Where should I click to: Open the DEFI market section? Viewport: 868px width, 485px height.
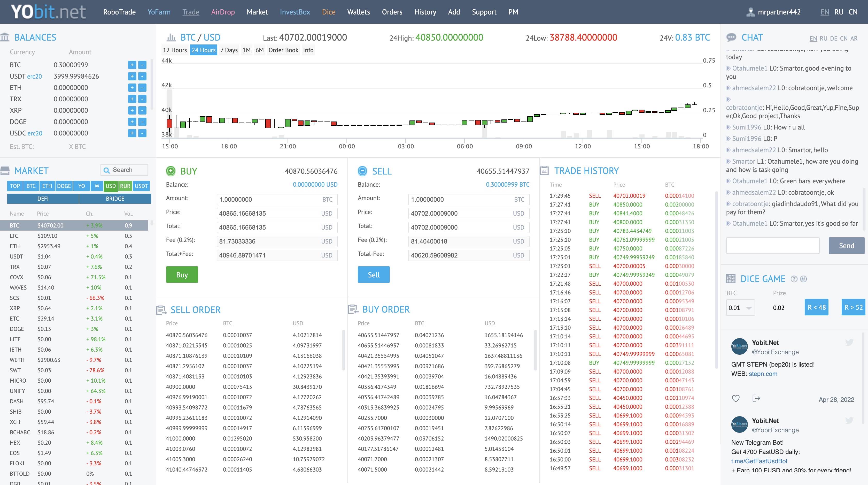tap(43, 199)
